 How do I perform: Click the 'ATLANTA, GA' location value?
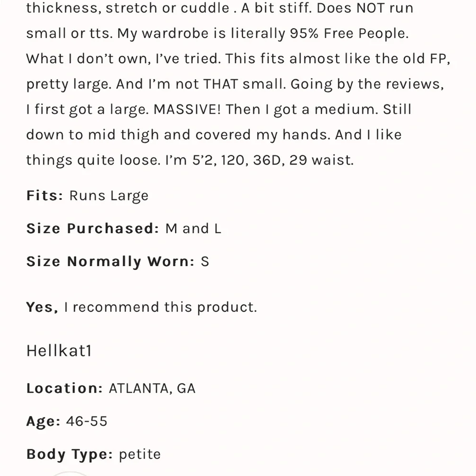(152, 388)
